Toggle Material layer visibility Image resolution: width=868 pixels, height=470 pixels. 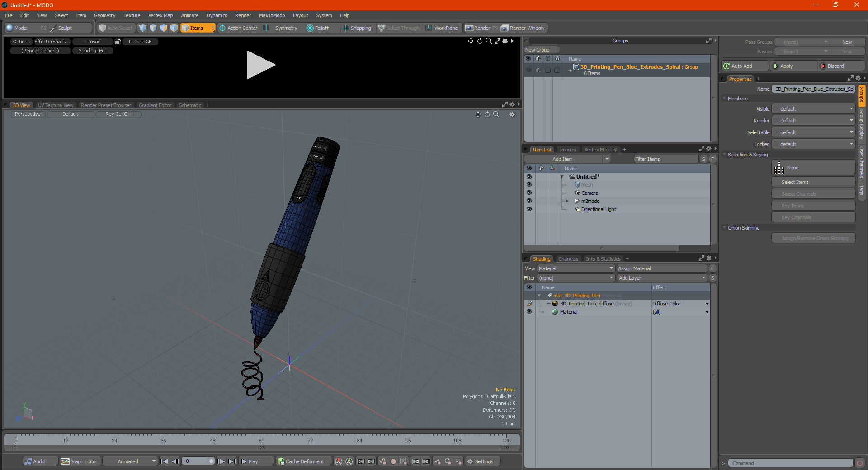(x=529, y=312)
